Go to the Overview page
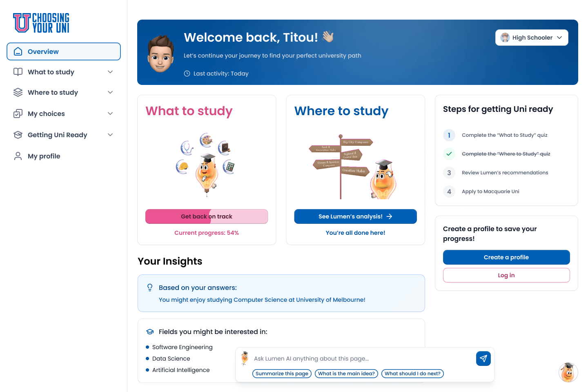588x392 pixels. [64, 51]
